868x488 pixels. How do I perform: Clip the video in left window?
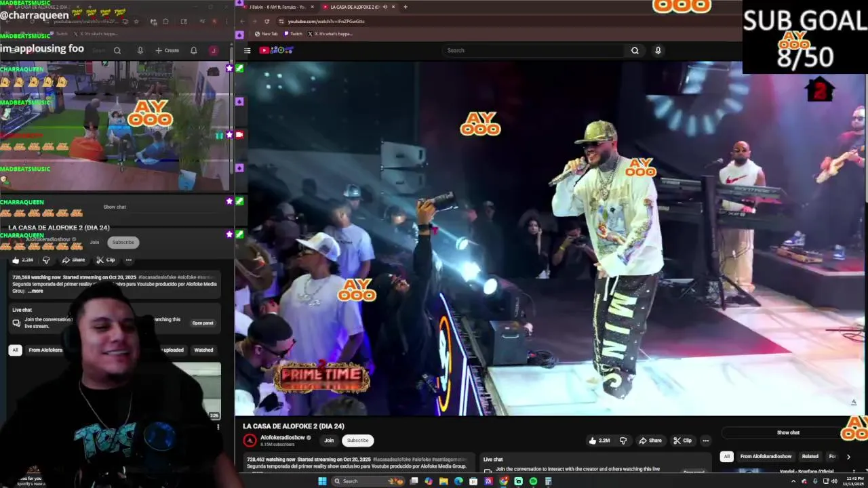coord(105,260)
